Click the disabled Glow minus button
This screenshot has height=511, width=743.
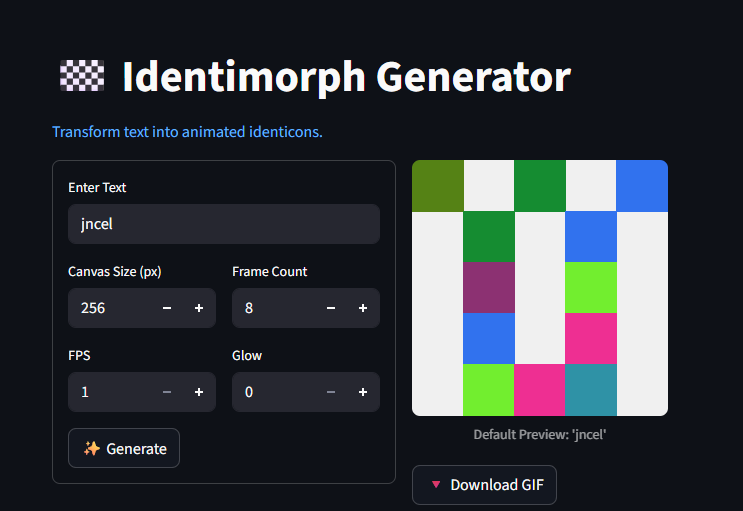[x=331, y=392]
